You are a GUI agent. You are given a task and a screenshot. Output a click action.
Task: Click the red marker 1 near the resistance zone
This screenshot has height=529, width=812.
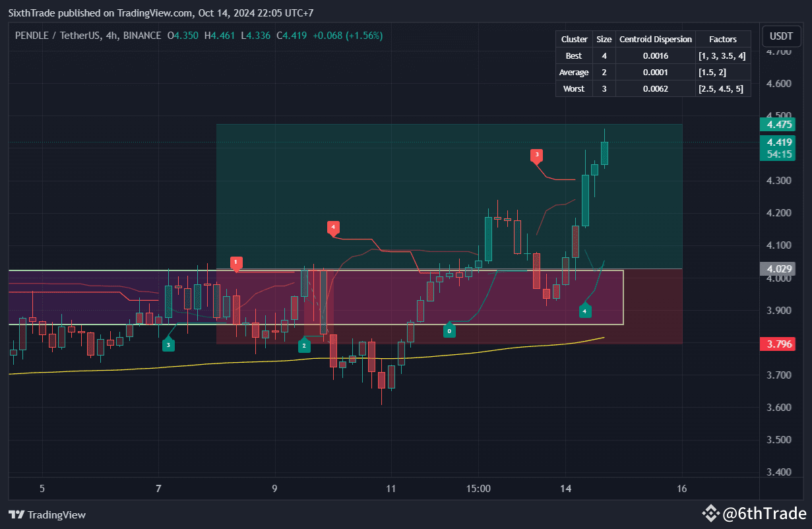(x=236, y=262)
